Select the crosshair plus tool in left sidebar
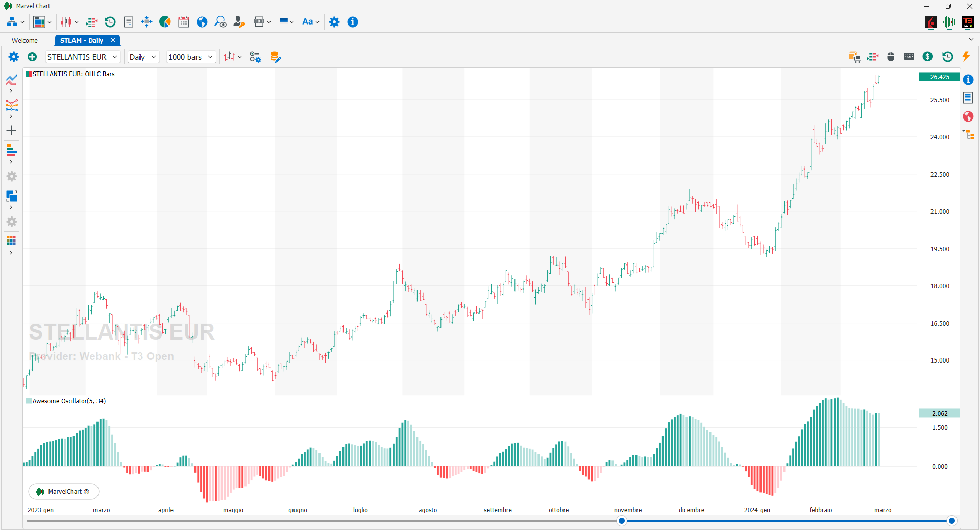980x530 pixels. (11, 131)
